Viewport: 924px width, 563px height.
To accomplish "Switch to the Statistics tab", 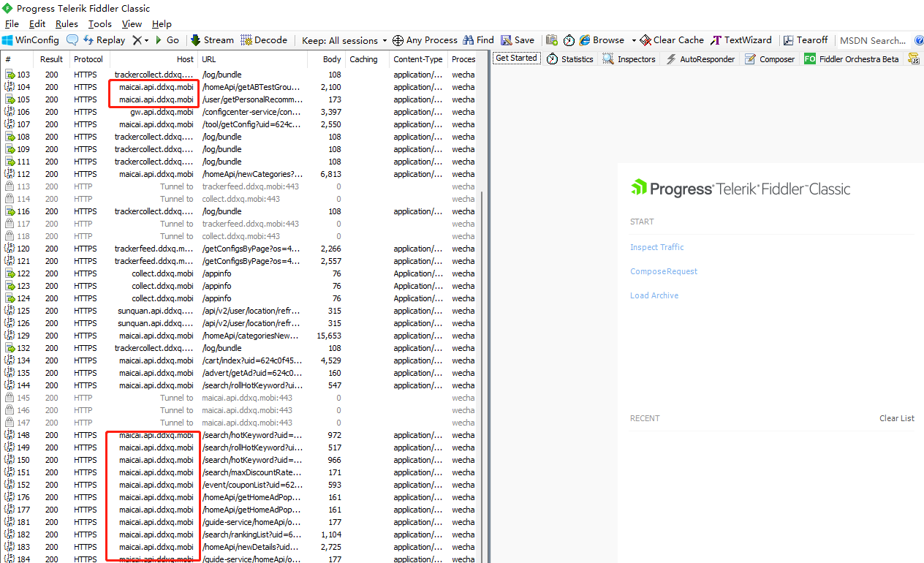I will pos(569,58).
